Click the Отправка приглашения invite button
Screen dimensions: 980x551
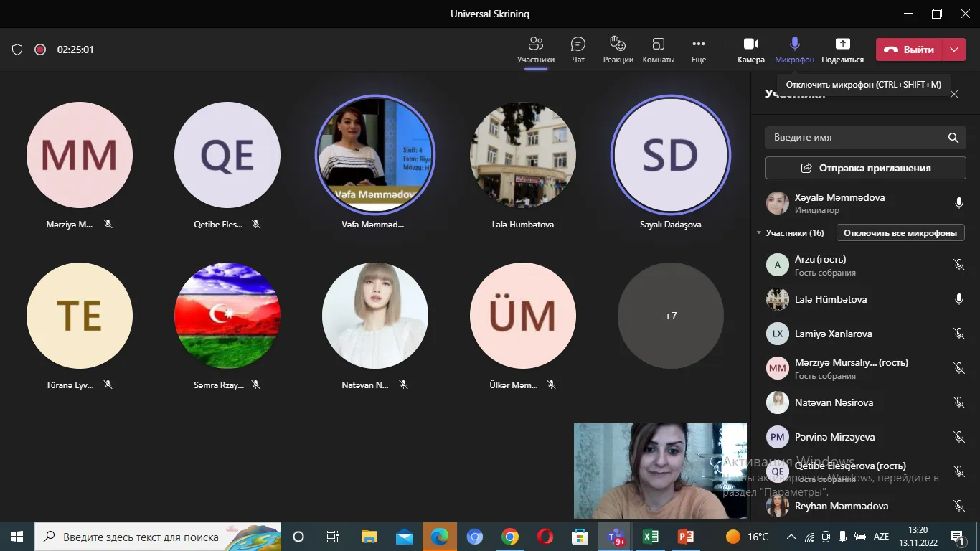865,168
